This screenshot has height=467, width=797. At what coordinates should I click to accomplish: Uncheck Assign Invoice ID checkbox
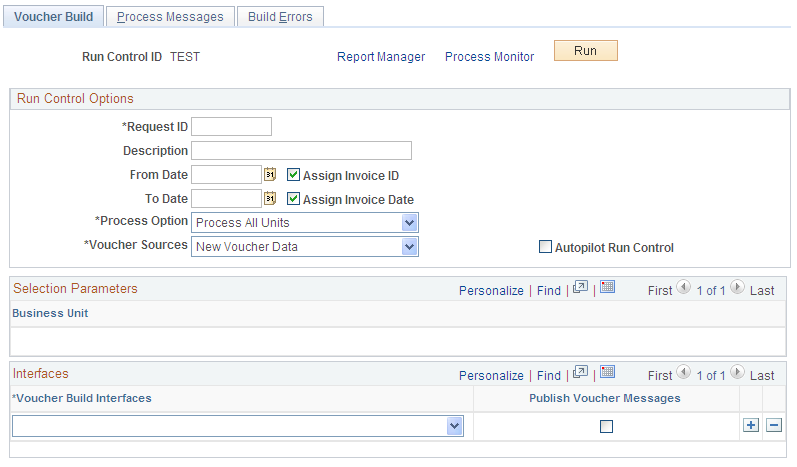coord(293,175)
